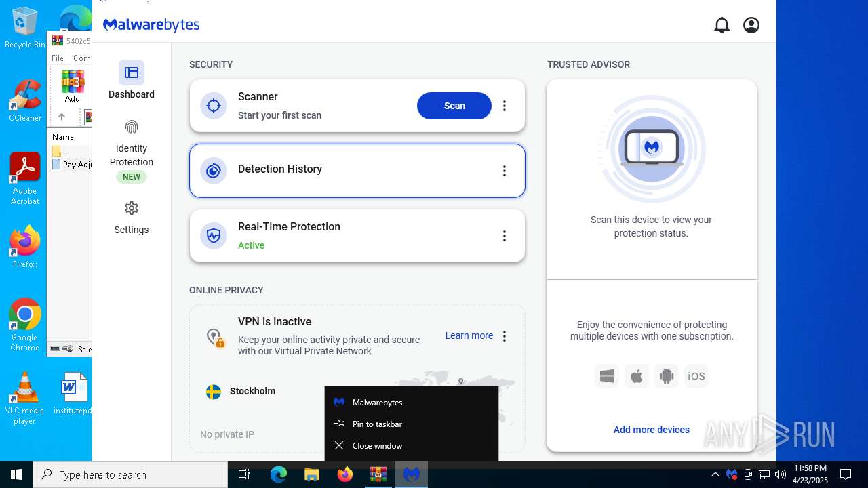Click the VPN Learn more link
Screen dimensions: 868x488
[x=469, y=335]
